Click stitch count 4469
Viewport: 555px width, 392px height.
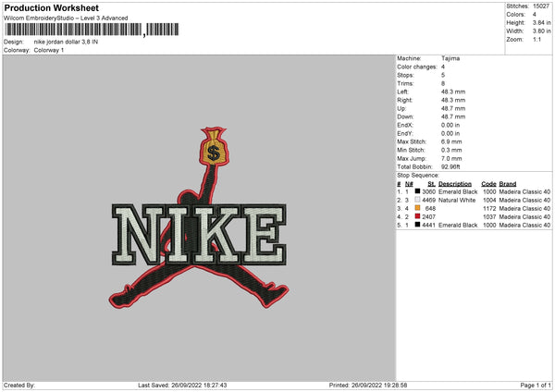(428, 201)
